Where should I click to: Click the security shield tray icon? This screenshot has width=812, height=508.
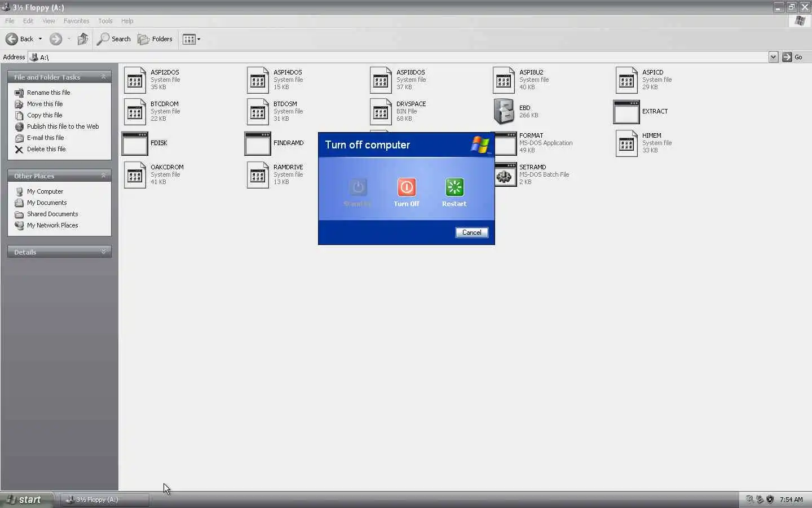coord(770,500)
